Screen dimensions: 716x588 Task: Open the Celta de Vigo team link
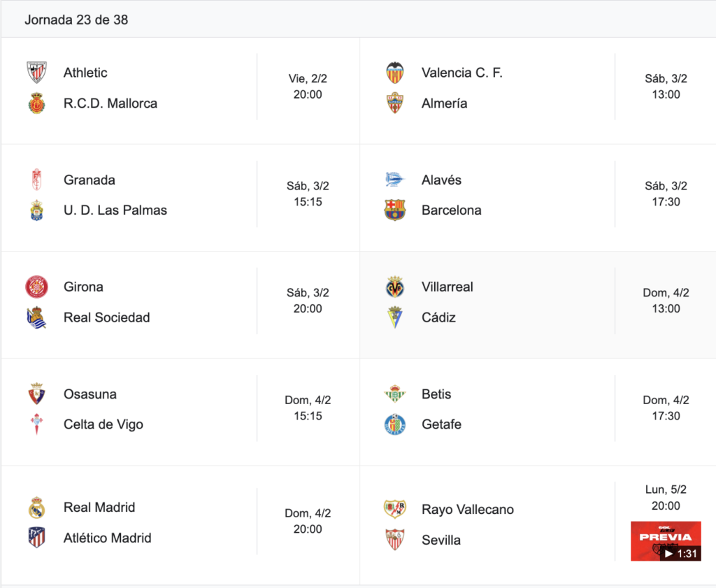(103, 424)
